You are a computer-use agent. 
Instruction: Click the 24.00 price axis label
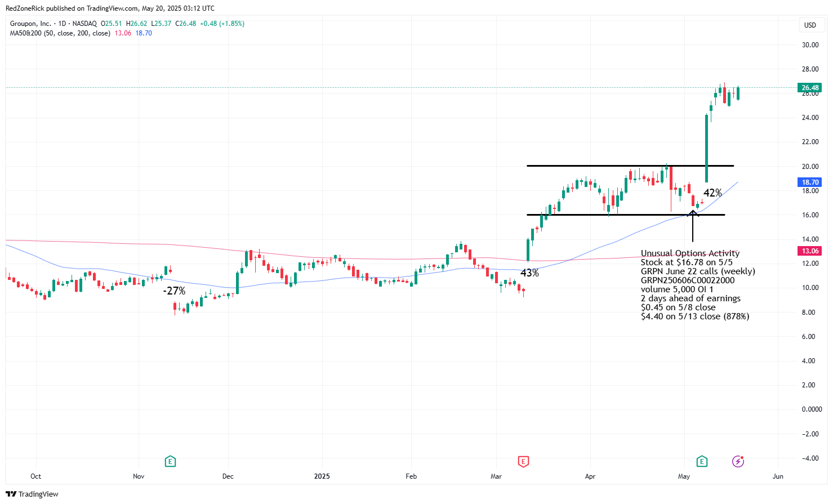click(x=810, y=118)
